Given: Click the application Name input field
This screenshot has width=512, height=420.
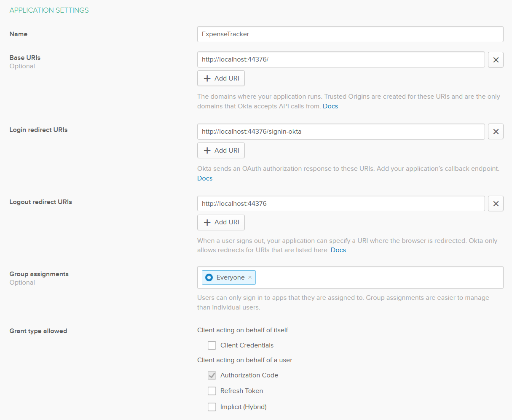Looking at the screenshot, I should (350, 34).
